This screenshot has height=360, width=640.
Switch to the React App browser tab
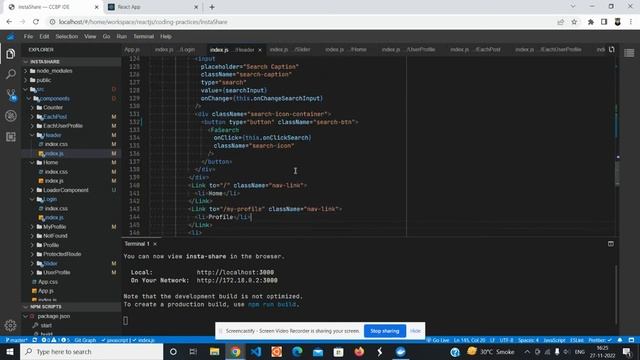click(x=153, y=7)
